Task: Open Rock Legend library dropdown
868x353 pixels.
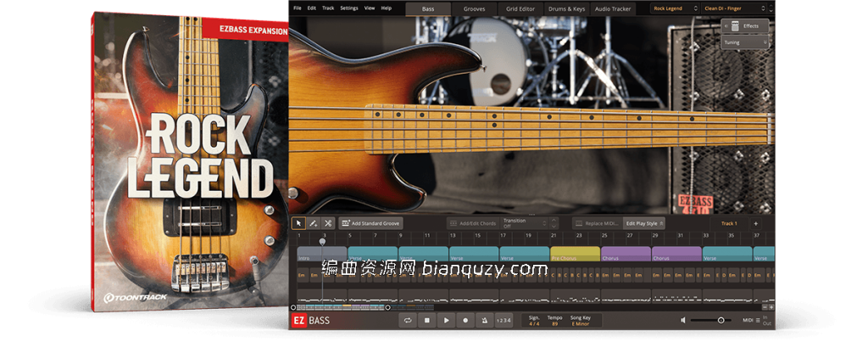Action: point(675,8)
